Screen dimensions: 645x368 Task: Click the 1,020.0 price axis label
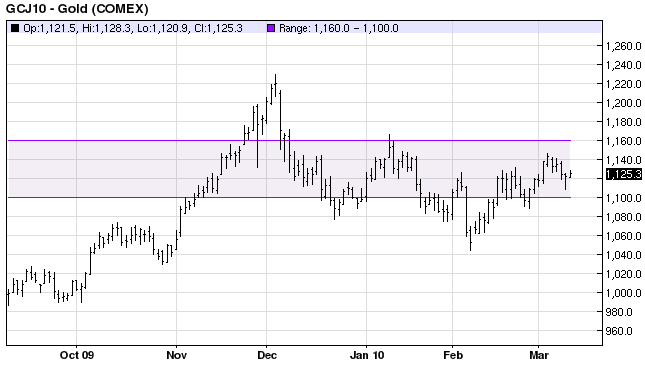(x=623, y=274)
